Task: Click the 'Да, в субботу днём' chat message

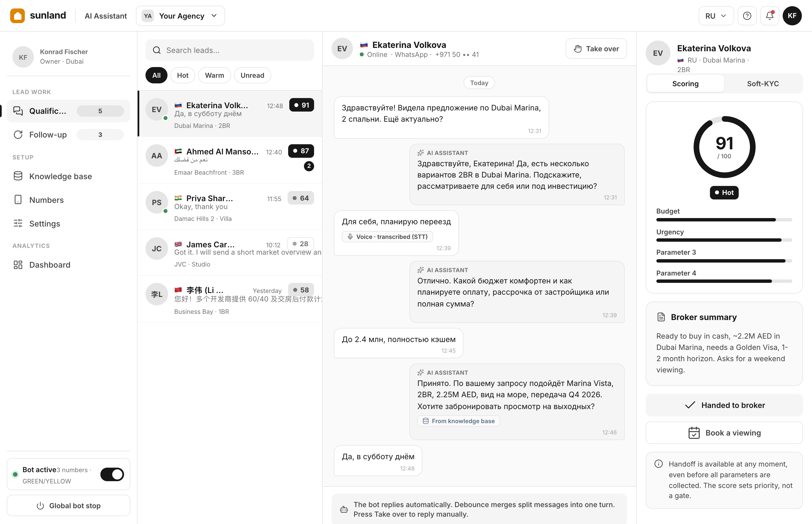Action: (x=378, y=461)
